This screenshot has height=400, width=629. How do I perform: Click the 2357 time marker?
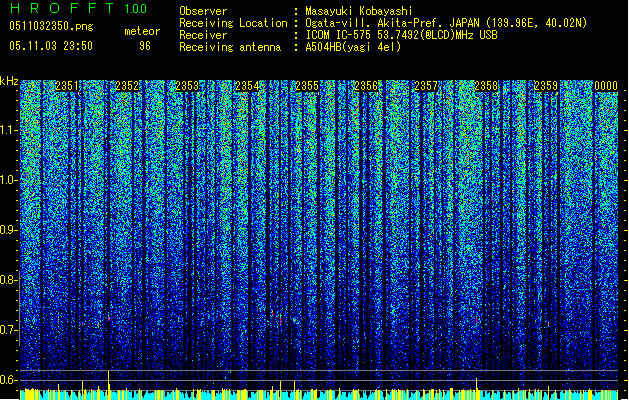[426, 85]
